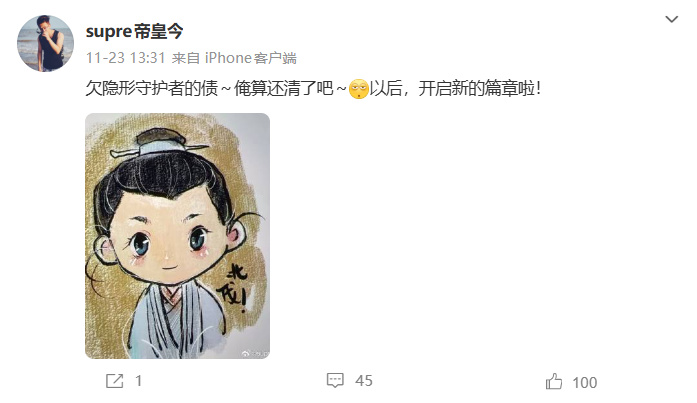
Task: Click the iPhone客户端 source link
Action: 250,58
